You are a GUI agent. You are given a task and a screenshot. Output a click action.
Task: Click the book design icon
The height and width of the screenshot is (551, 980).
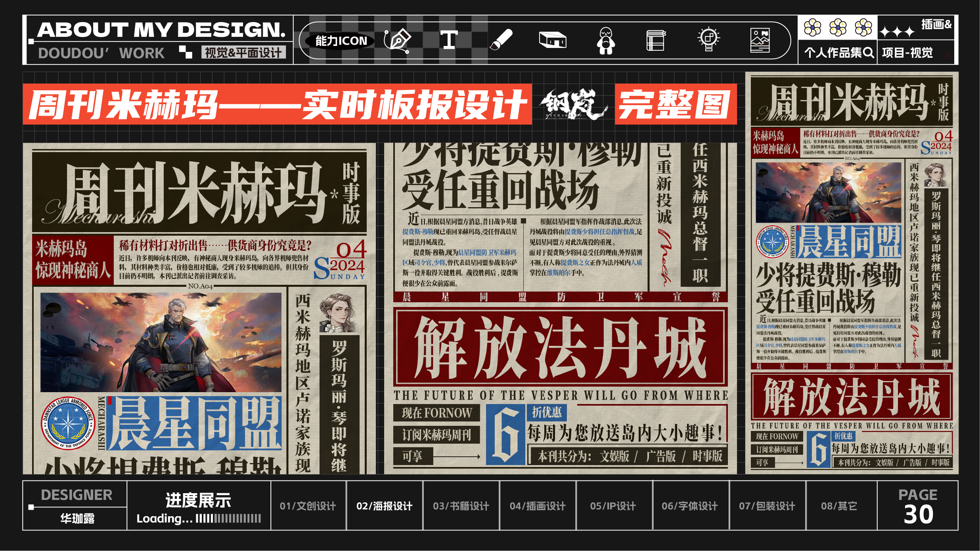click(x=656, y=40)
